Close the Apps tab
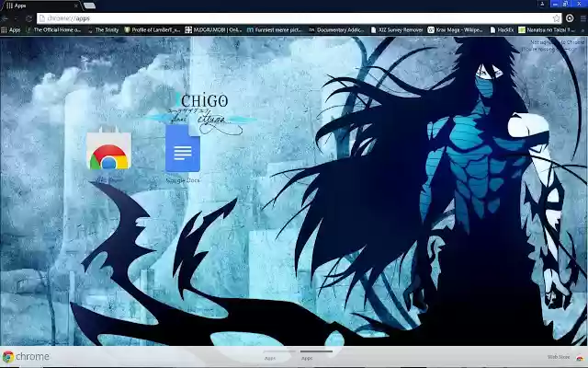 [75, 6]
